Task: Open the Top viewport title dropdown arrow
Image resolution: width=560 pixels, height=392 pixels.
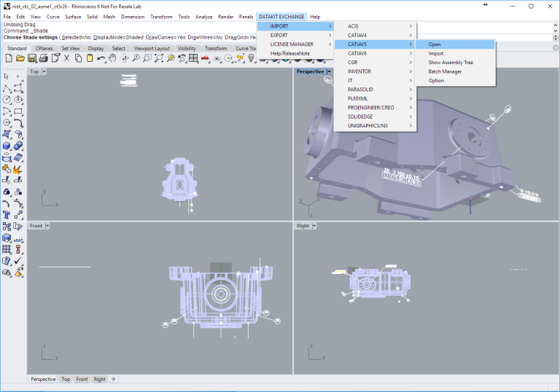Action: click(x=44, y=71)
